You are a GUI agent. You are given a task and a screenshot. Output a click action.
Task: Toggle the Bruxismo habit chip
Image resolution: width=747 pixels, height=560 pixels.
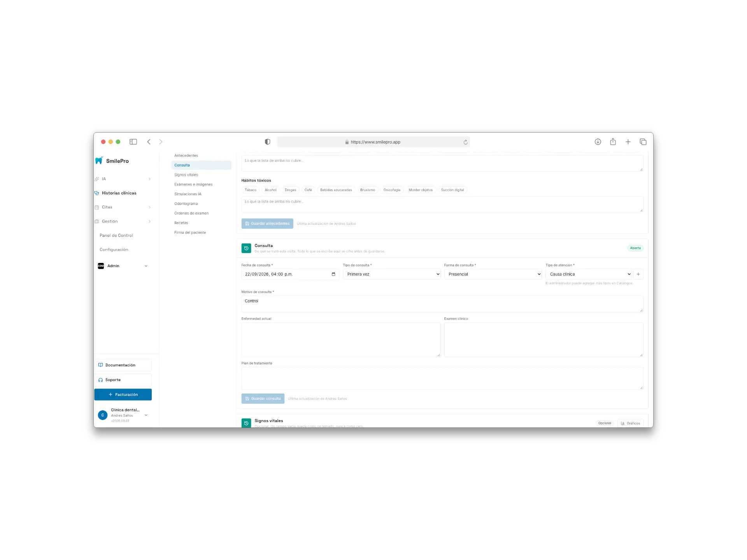click(x=368, y=190)
